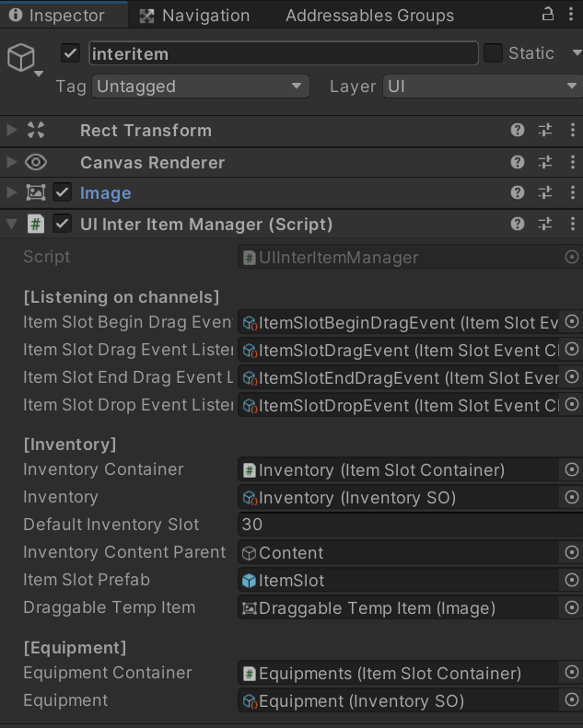
Task: Open object picker for Equipment SO
Action: pyautogui.click(x=572, y=699)
